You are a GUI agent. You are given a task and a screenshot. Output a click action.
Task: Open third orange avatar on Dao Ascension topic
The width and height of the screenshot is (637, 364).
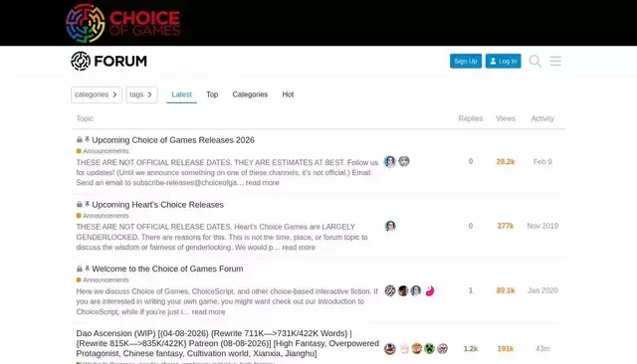coord(417,348)
